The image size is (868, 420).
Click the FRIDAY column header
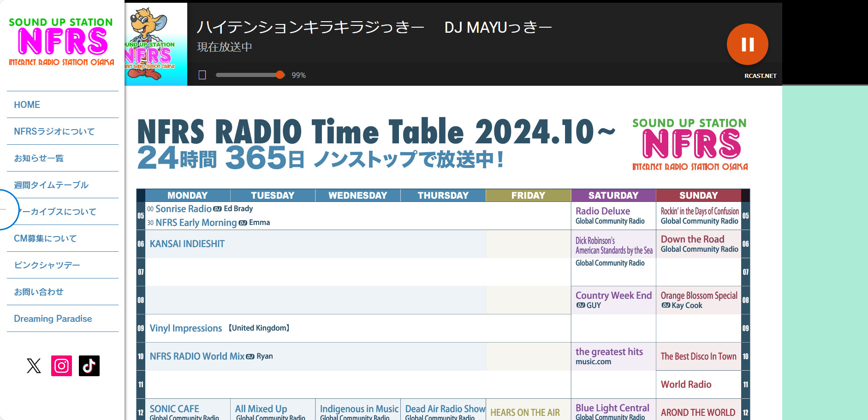pyautogui.click(x=528, y=195)
